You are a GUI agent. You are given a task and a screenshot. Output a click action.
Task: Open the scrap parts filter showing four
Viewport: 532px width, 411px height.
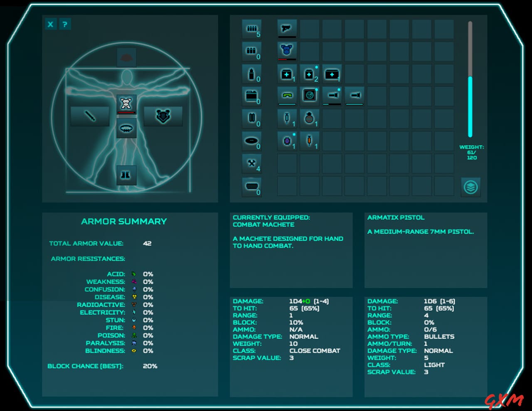click(252, 163)
